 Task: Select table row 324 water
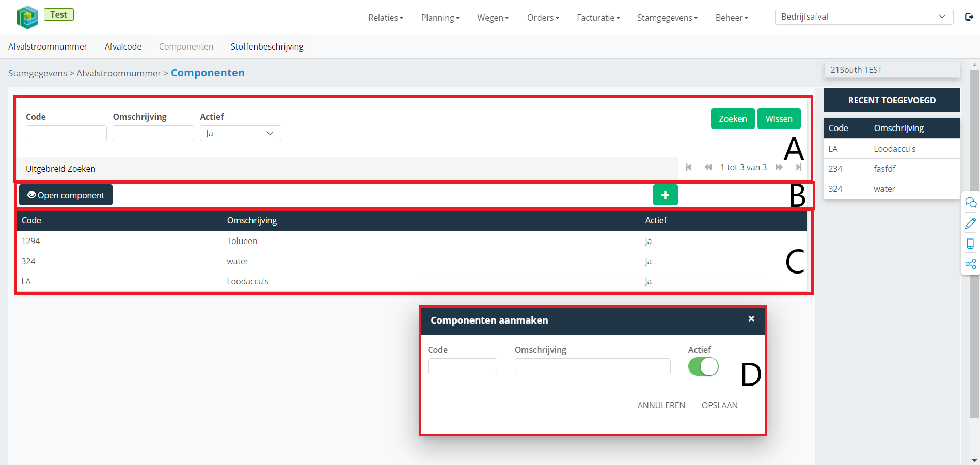click(x=412, y=261)
